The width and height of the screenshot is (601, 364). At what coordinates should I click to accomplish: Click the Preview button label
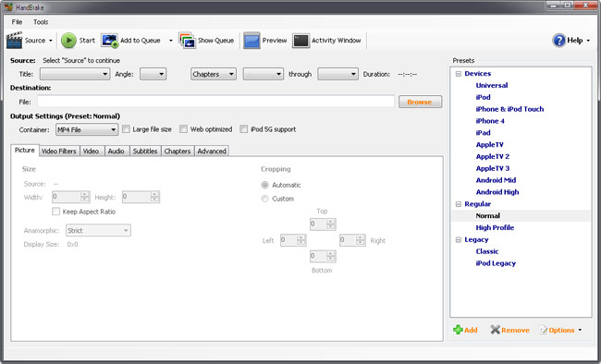pyautogui.click(x=275, y=41)
